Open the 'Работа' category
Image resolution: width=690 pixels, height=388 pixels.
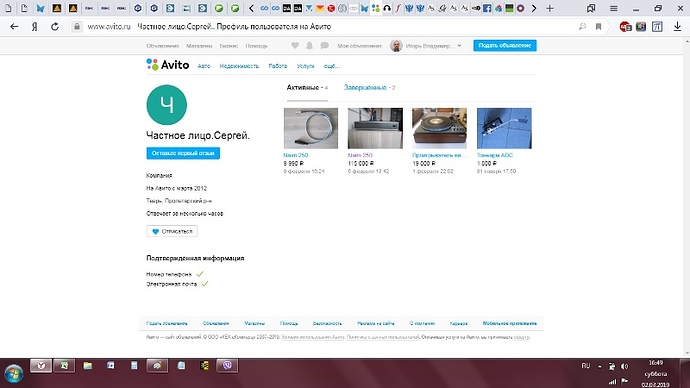[x=278, y=66]
